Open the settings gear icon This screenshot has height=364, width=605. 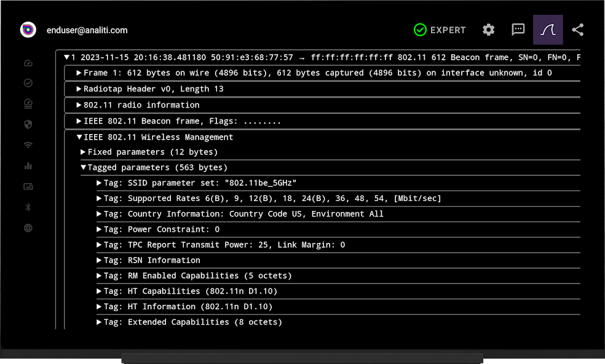[x=488, y=30]
